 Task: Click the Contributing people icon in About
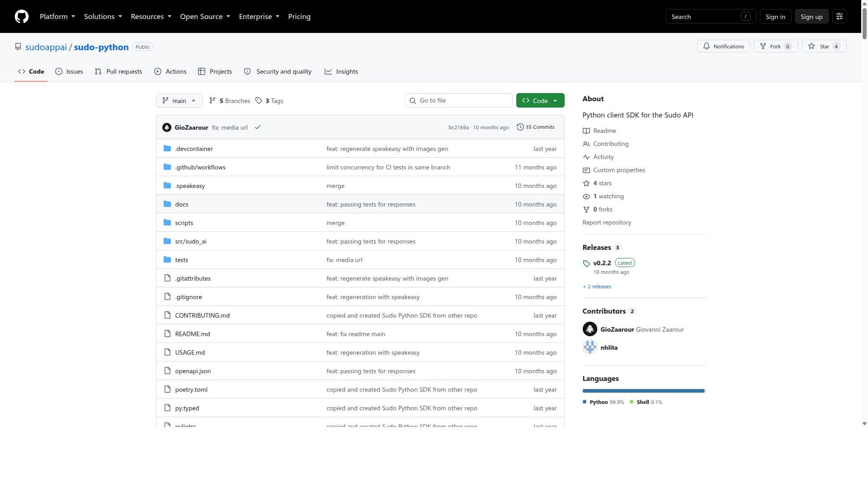point(586,144)
